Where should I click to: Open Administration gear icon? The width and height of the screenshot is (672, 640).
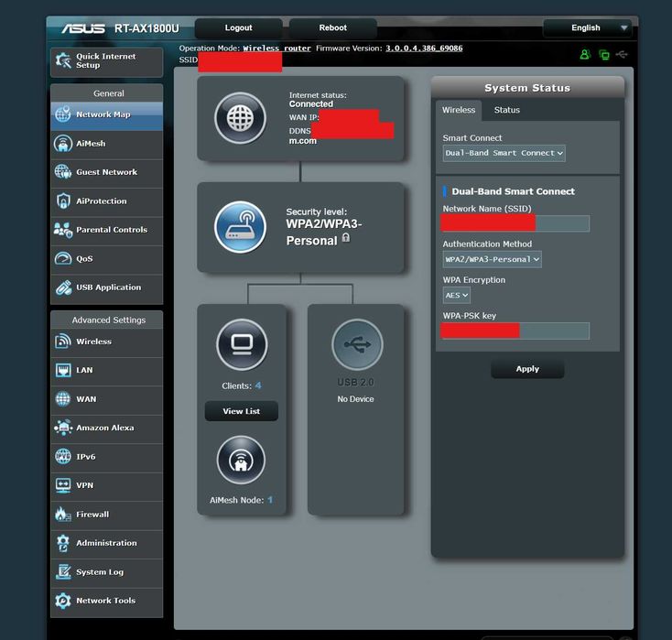[x=63, y=543]
